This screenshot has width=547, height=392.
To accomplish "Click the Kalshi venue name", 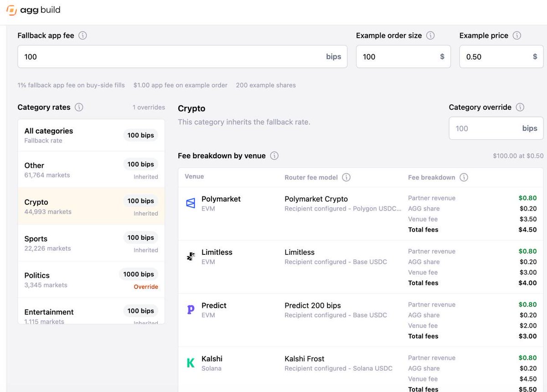I will 212,359.
